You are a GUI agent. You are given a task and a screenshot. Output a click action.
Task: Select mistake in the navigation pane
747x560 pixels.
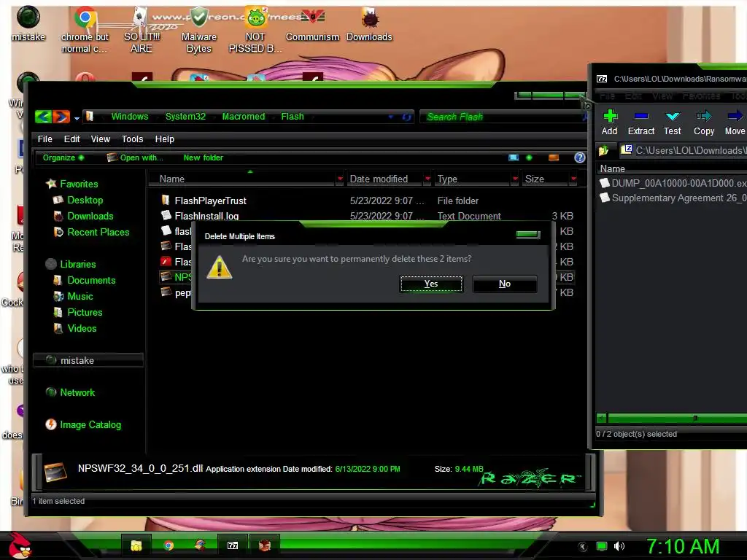tap(88, 360)
